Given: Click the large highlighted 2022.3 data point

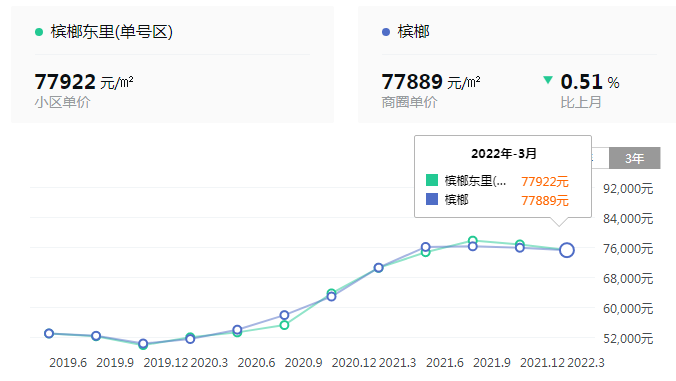Looking at the screenshot, I should click(566, 250).
